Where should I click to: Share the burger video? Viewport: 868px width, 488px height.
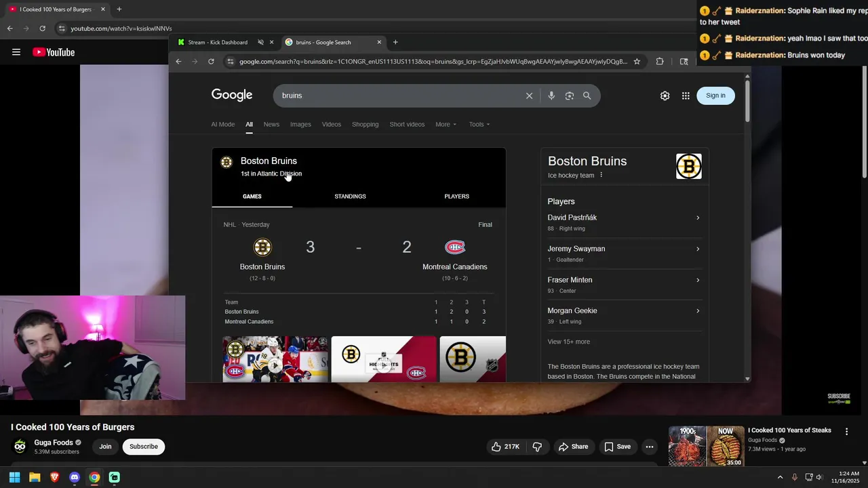573,447
